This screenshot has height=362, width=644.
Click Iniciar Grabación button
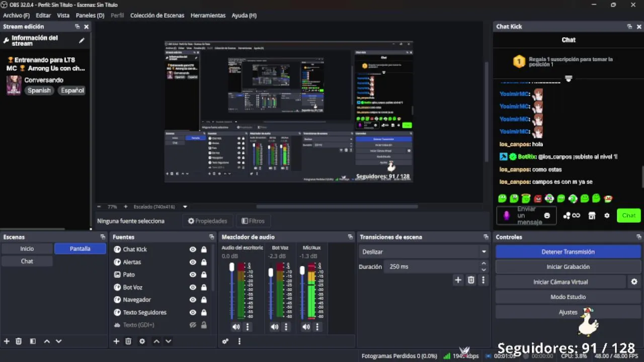tap(568, 266)
